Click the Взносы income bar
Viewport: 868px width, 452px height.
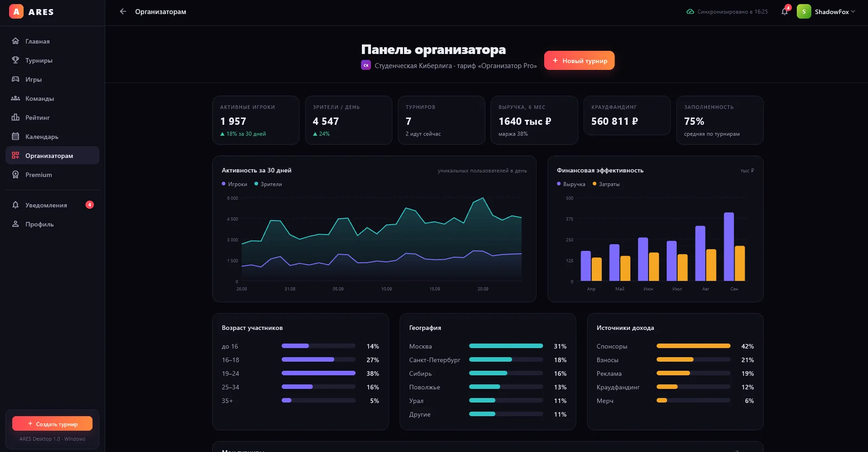(x=693, y=360)
